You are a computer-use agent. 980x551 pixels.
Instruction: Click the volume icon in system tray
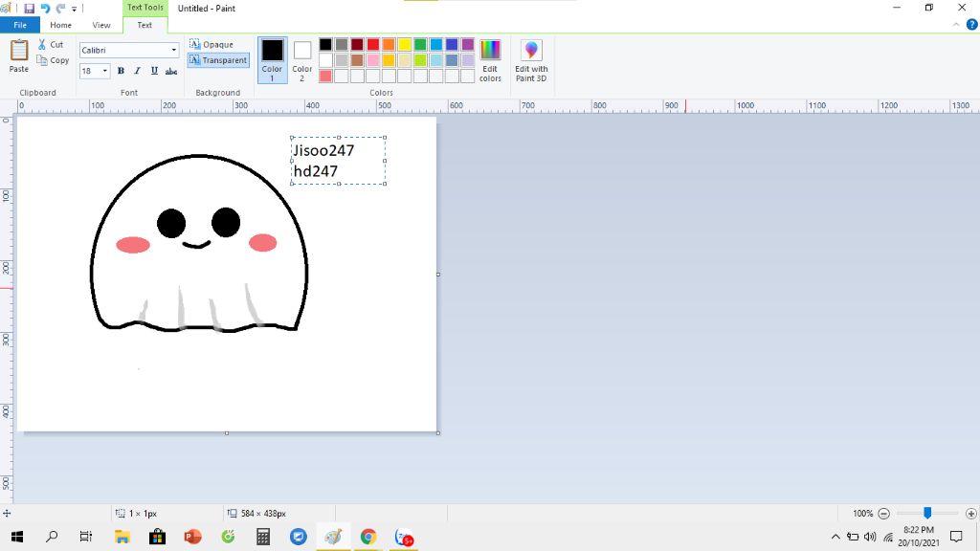pyautogui.click(x=870, y=537)
